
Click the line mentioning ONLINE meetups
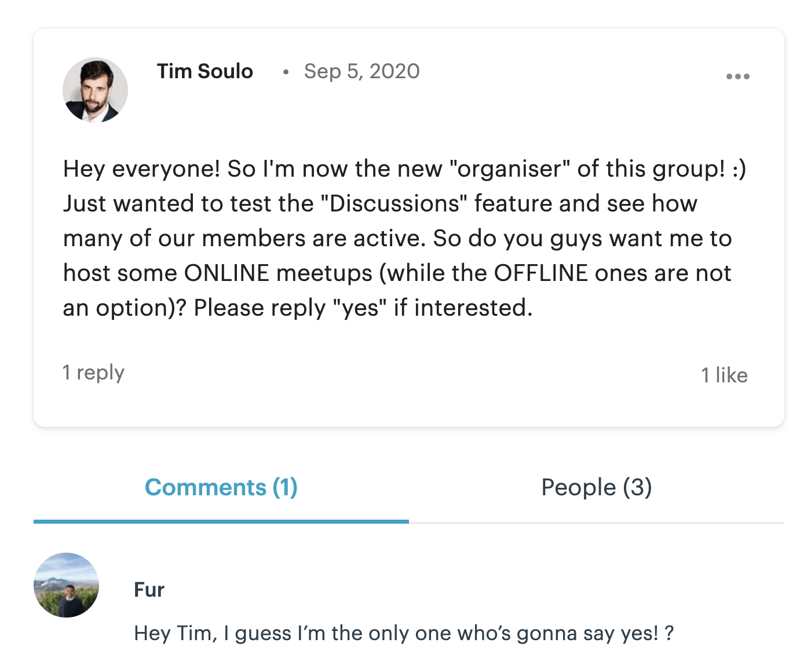tap(397, 273)
